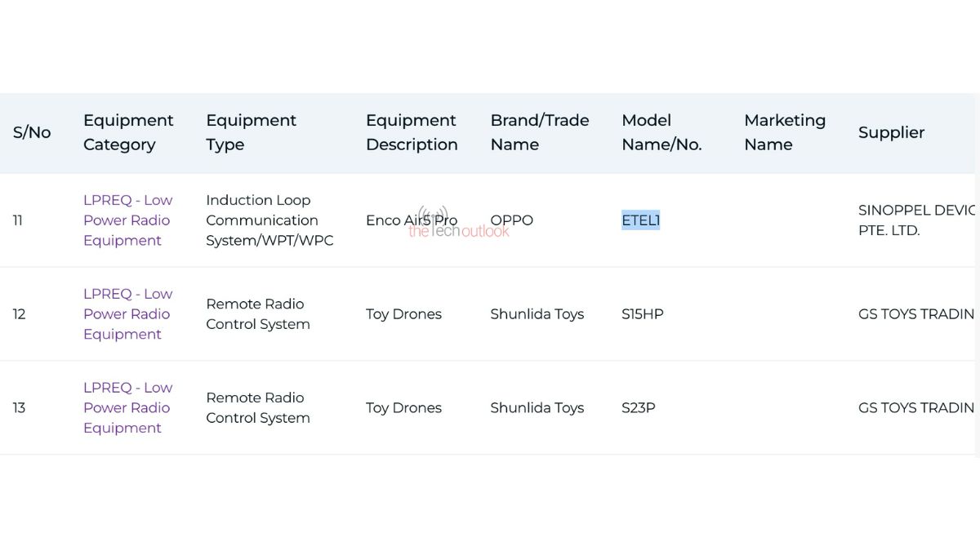
Task: Select Shunlida Toys in row 13
Action: pos(537,408)
